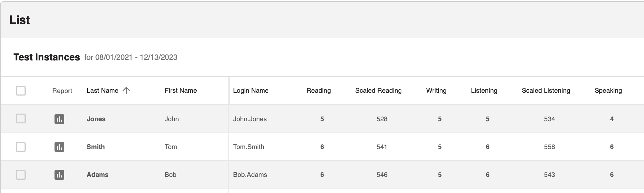Sort by Scaled Listening column header
This screenshot has width=644, height=193.
(x=546, y=90)
